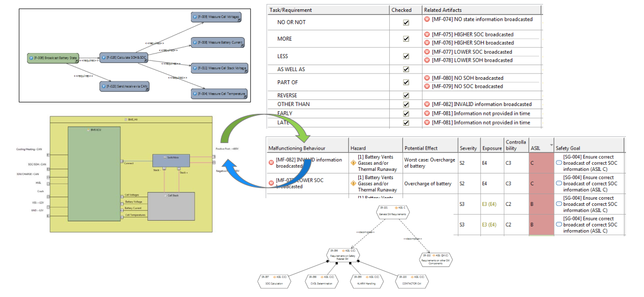Toggle the REVERSE checkbox
The height and width of the screenshot is (297, 644).
click(x=406, y=95)
